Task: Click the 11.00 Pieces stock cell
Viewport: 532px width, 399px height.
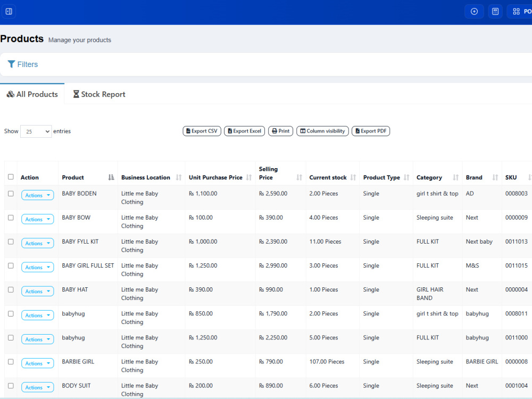Action: tap(325, 242)
